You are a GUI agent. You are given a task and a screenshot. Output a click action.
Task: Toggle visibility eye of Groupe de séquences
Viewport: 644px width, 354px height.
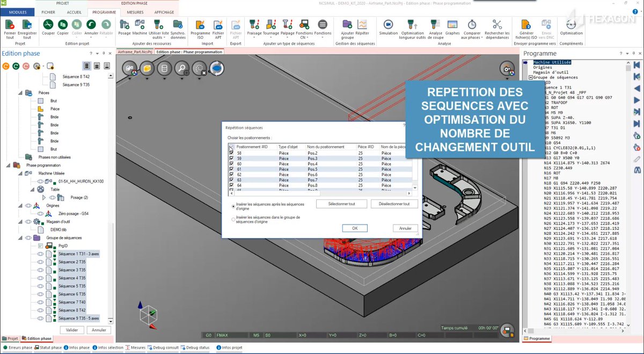tap(28, 237)
